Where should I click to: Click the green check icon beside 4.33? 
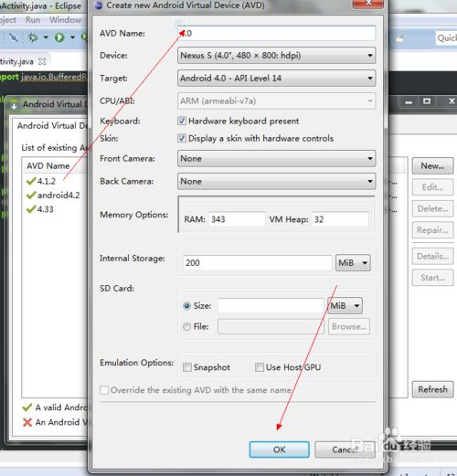pyautogui.click(x=31, y=209)
